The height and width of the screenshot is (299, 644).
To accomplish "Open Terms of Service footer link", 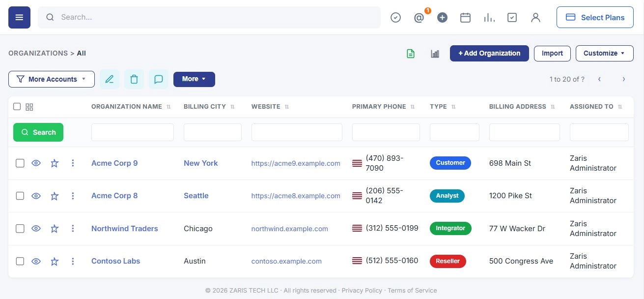I will [412, 291].
